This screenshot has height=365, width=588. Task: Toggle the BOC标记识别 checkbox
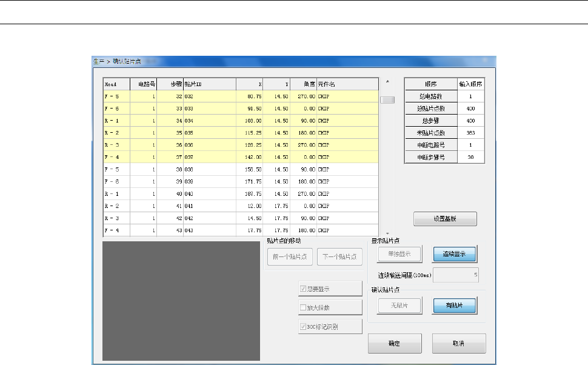tap(304, 326)
